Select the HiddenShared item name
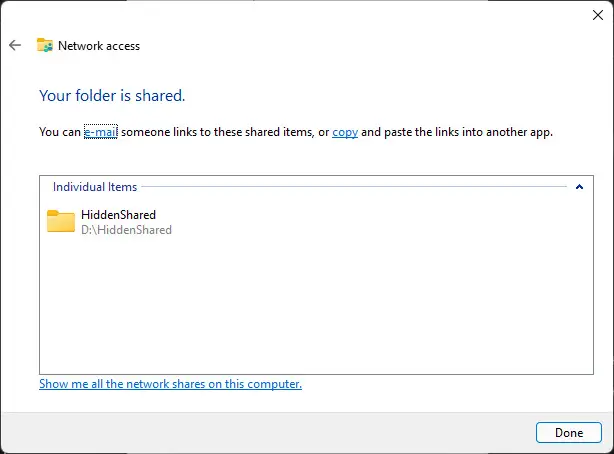Screen dimensions: 614x454 click(118, 215)
